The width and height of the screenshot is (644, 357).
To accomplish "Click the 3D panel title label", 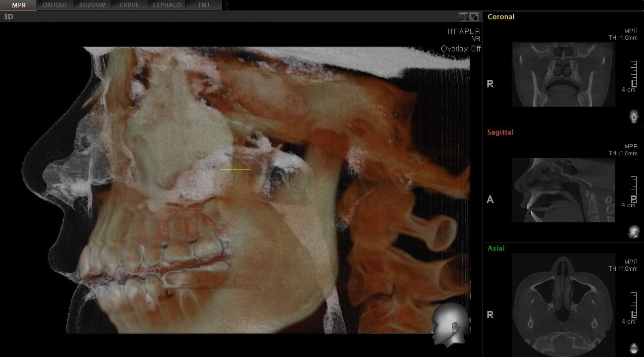I will 8,17.
